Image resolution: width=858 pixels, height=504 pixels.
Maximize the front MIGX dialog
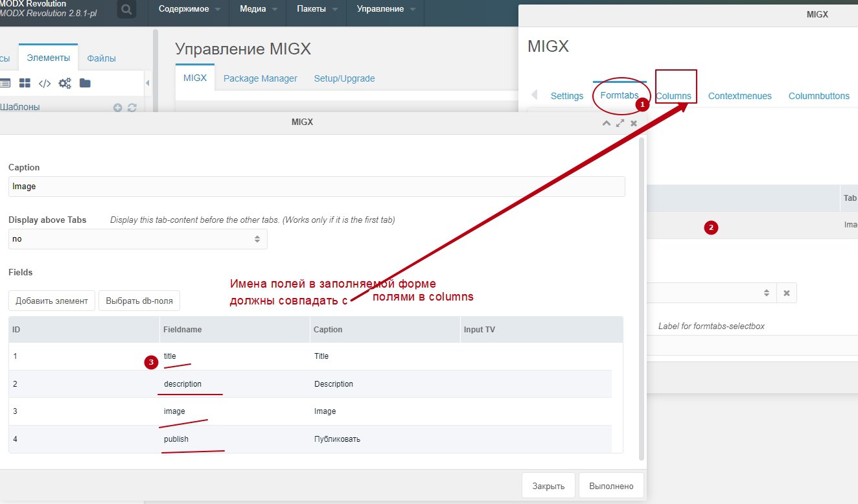coord(620,122)
